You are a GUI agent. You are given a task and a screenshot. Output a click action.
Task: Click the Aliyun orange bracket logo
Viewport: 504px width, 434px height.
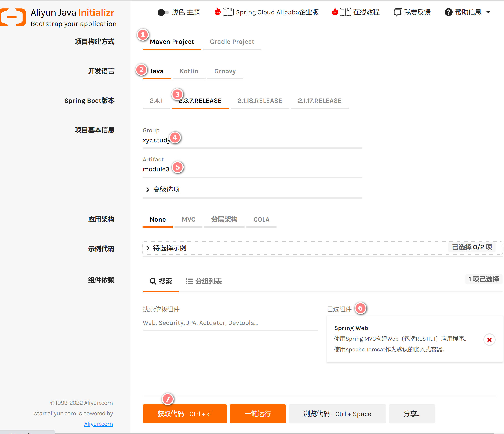pos(13,17)
